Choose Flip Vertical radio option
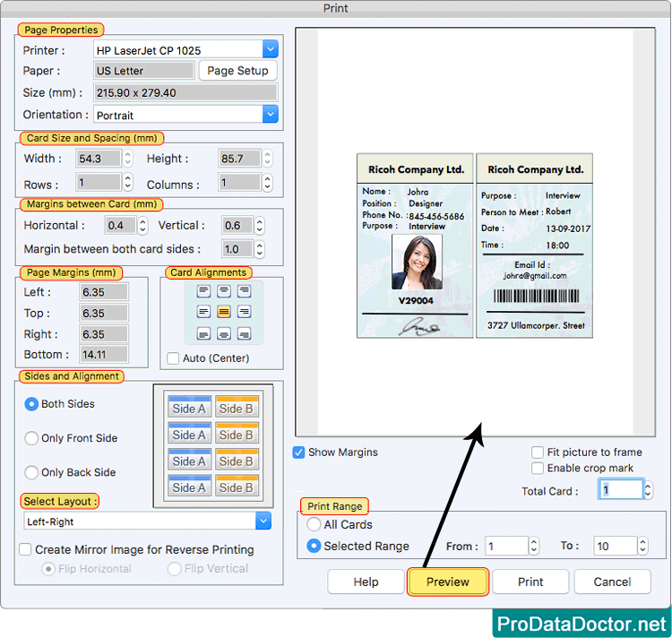 [174, 569]
